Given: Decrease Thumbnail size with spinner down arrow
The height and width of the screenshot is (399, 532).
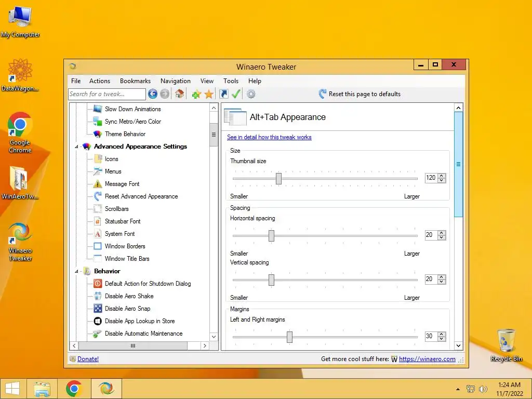Looking at the screenshot, I should 442,180.
